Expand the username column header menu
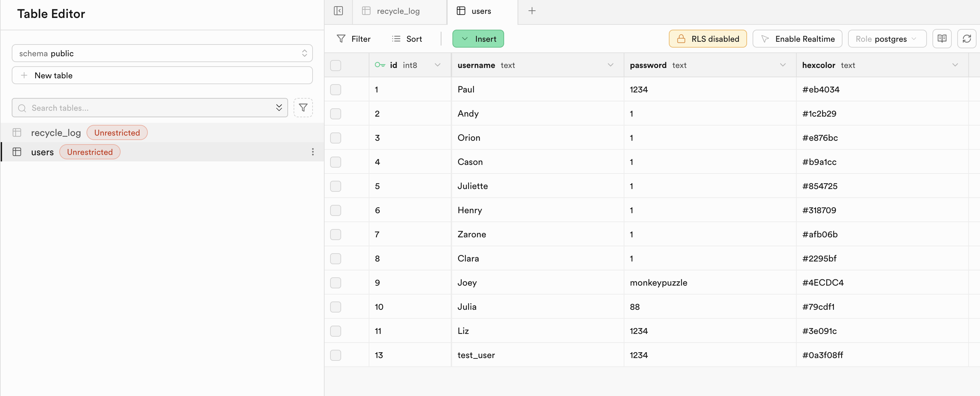This screenshot has height=396, width=980. pyautogui.click(x=610, y=65)
